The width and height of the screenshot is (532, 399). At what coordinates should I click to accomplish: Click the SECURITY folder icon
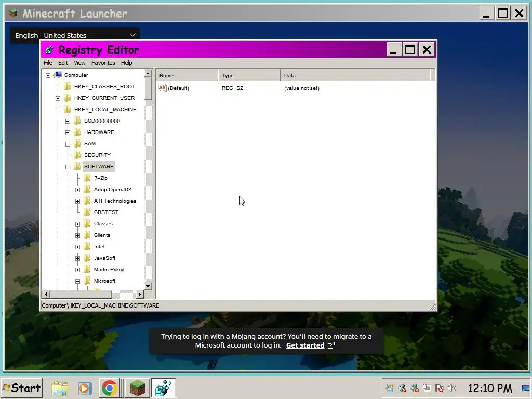pyautogui.click(x=77, y=155)
